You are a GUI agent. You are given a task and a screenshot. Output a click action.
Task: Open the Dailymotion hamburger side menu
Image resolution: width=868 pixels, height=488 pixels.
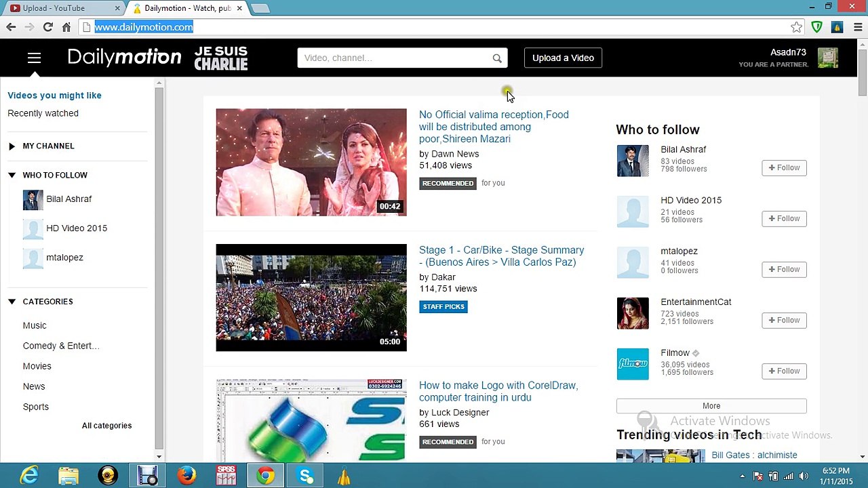coord(34,58)
